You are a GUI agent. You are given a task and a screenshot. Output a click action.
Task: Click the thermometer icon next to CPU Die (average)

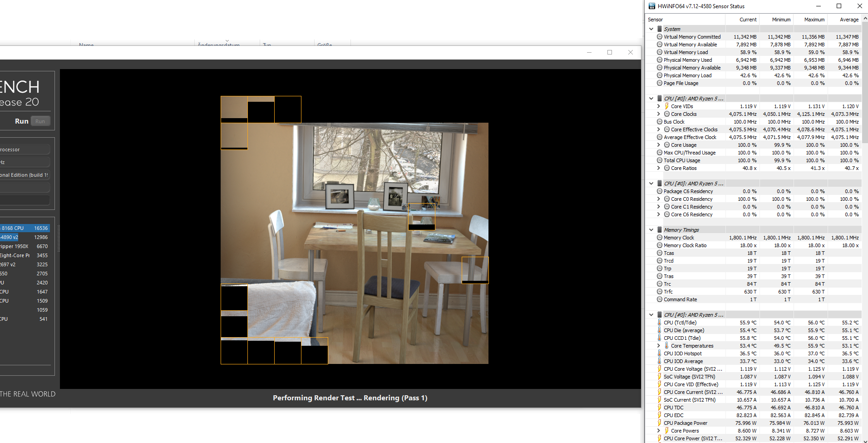pos(660,330)
